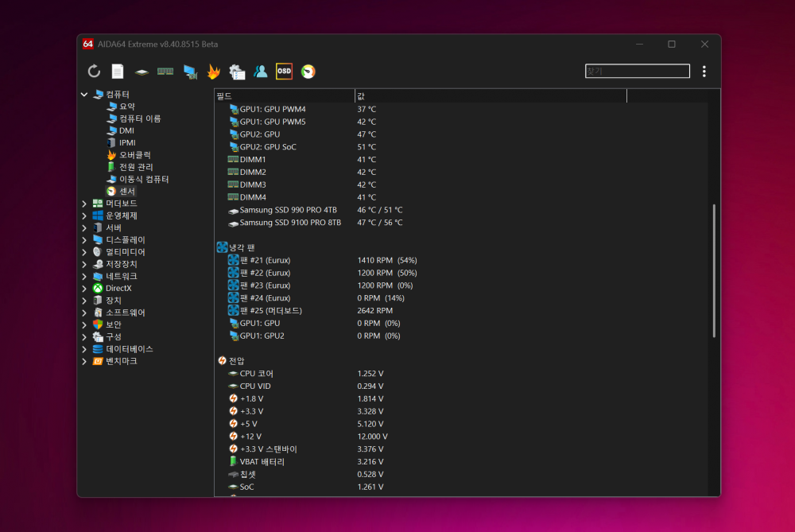The height and width of the screenshot is (532, 795).
Task: Expand the 디스플레이 tree node
Action: tap(84, 240)
